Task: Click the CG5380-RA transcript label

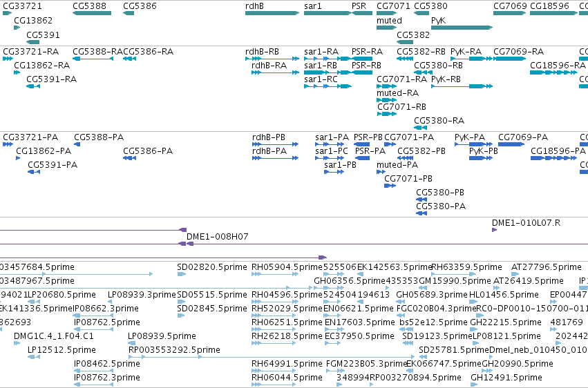Action: 439,121
